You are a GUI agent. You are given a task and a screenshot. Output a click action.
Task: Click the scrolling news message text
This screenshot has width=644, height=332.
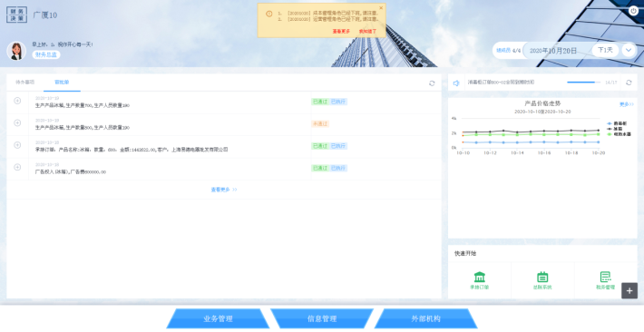(501, 83)
